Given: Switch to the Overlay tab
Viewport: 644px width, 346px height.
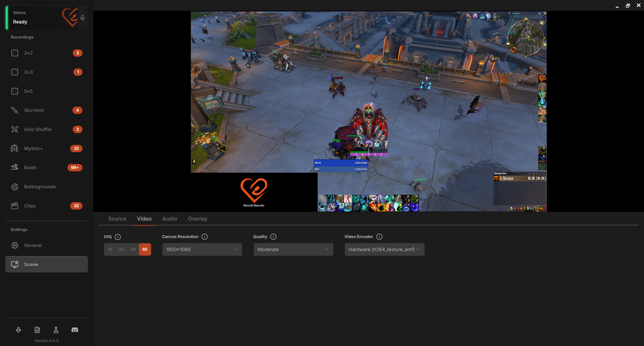Looking at the screenshot, I should tap(198, 219).
